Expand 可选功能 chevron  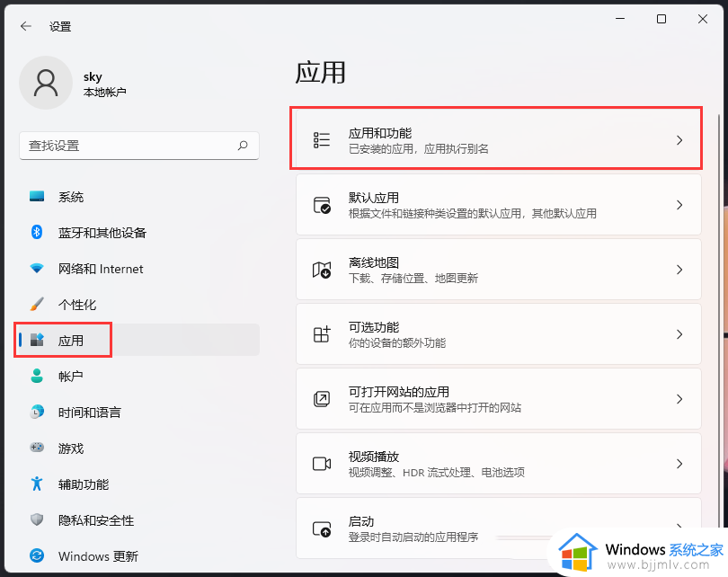679,334
